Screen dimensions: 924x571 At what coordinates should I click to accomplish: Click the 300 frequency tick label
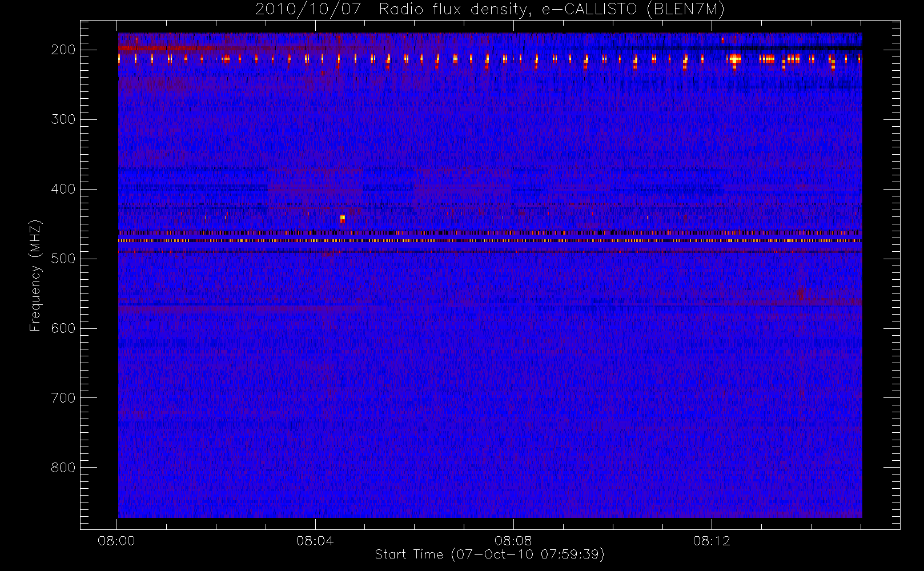(63, 119)
